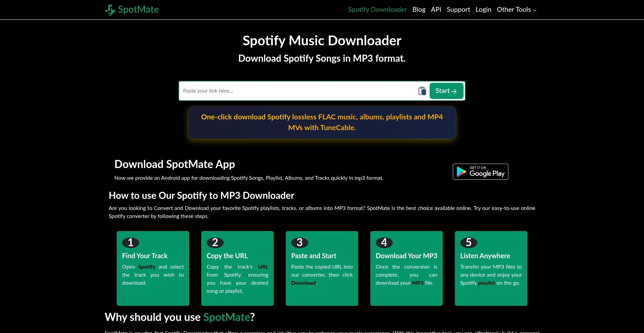
Task: Click the SpotMate logo icon
Action: (110, 10)
